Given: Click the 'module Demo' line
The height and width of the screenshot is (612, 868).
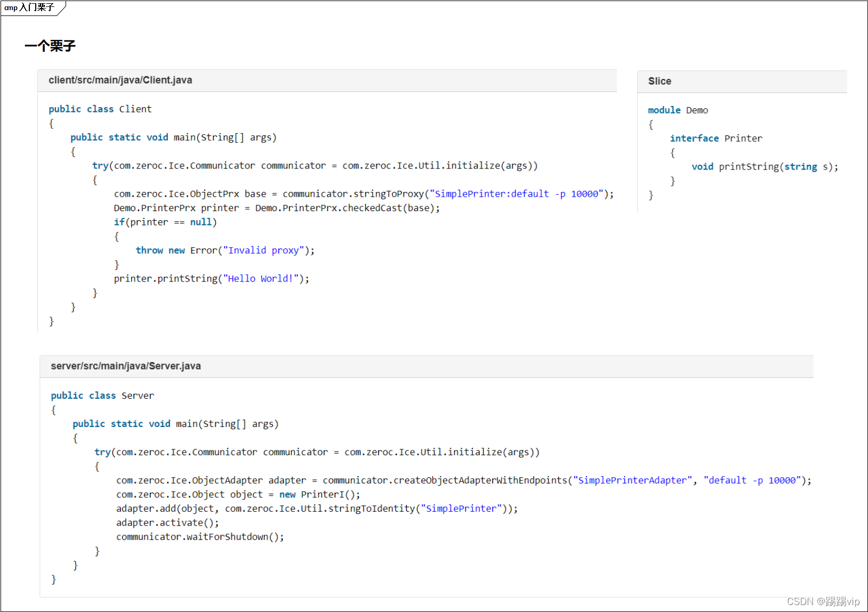Looking at the screenshot, I should pos(678,110).
